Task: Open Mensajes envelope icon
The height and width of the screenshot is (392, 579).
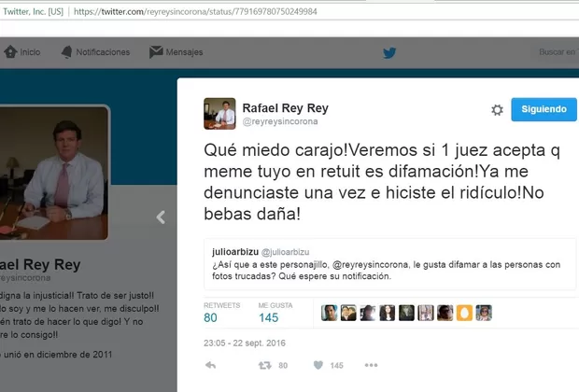Action: pyautogui.click(x=156, y=52)
